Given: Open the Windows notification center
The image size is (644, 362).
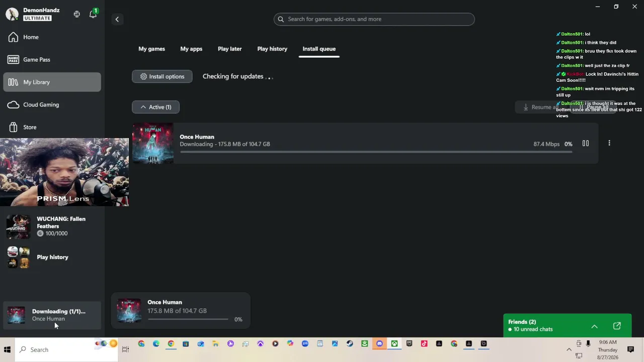Looking at the screenshot, I should click(x=630, y=349).
